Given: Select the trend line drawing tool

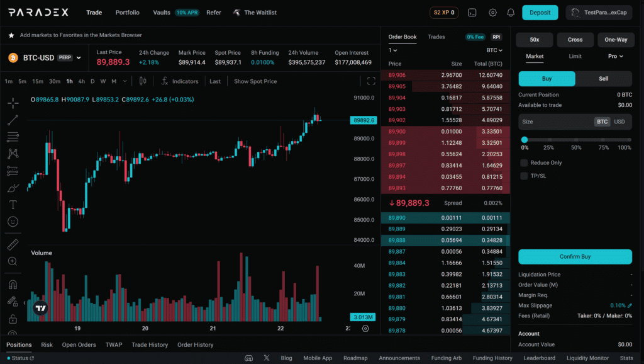Looking at the screenshot, I should [13, 120].
